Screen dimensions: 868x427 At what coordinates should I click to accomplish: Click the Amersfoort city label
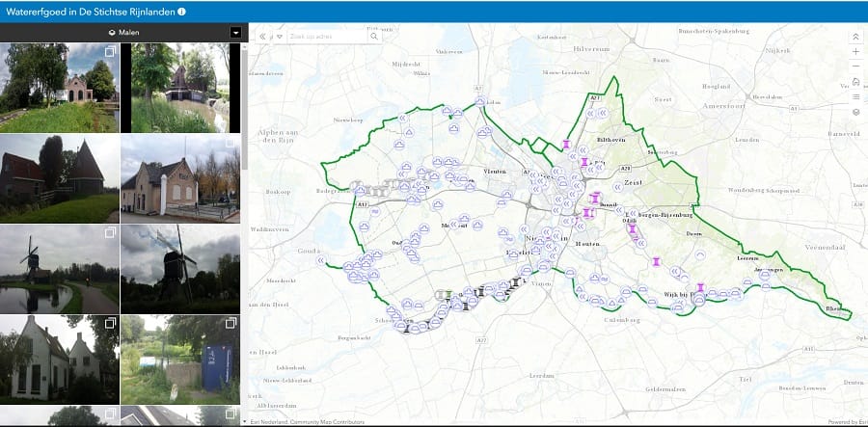pos(722,106)
